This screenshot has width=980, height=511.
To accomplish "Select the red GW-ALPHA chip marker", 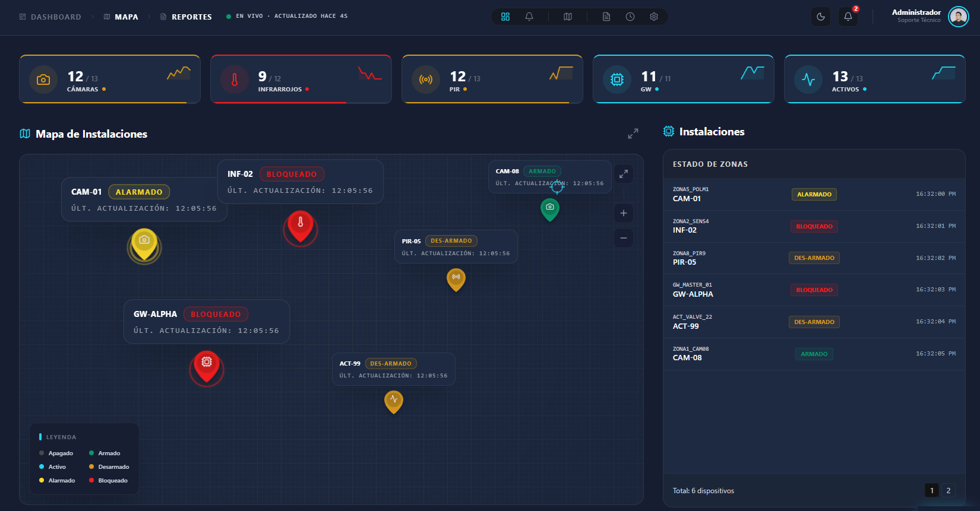I will (207, 367).
